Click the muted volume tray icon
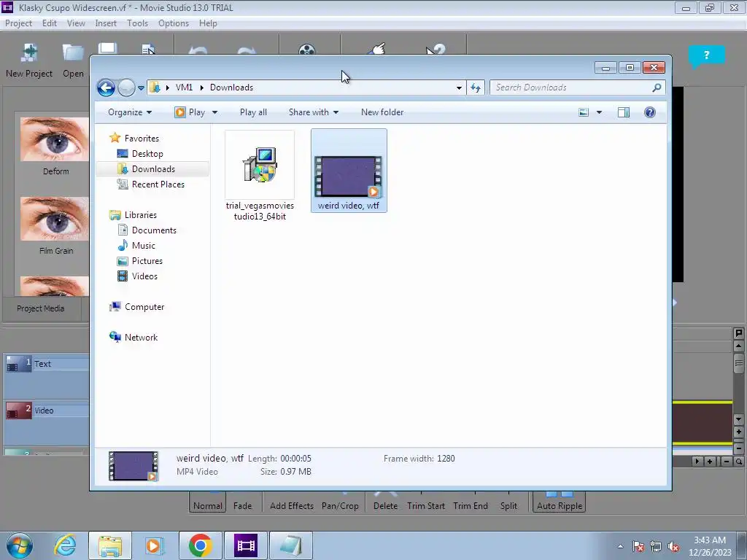747x560 pixels. [673, 547]
